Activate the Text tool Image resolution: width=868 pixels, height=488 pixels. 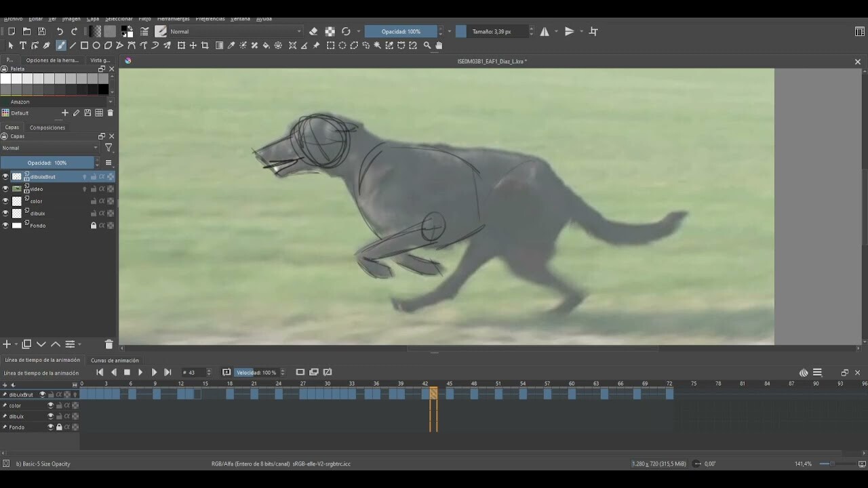(x=23, y=45)
